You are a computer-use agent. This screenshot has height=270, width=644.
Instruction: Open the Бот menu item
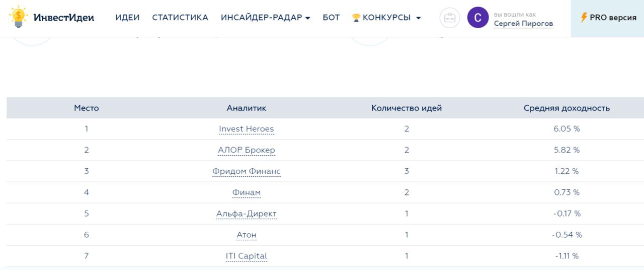(x=331, y=18)
